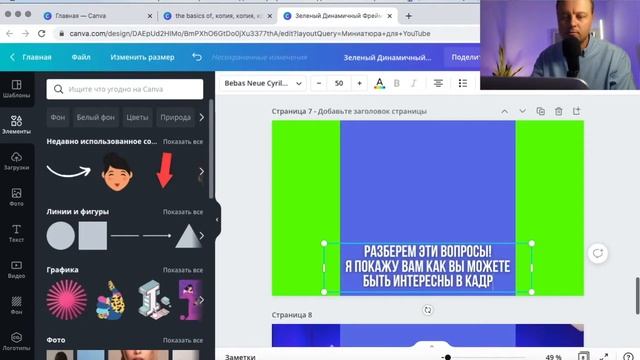Click the add comment button beside canvas

tap(598, 253)
